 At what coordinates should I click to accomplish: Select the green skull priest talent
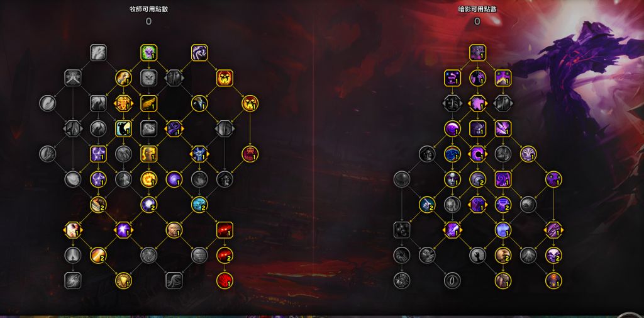click(x=148, y=53)
